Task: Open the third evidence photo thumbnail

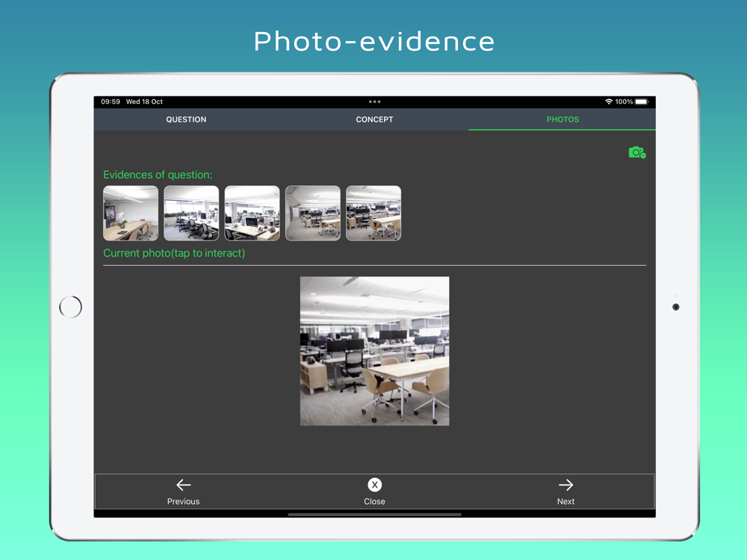Action: [252, 213]
